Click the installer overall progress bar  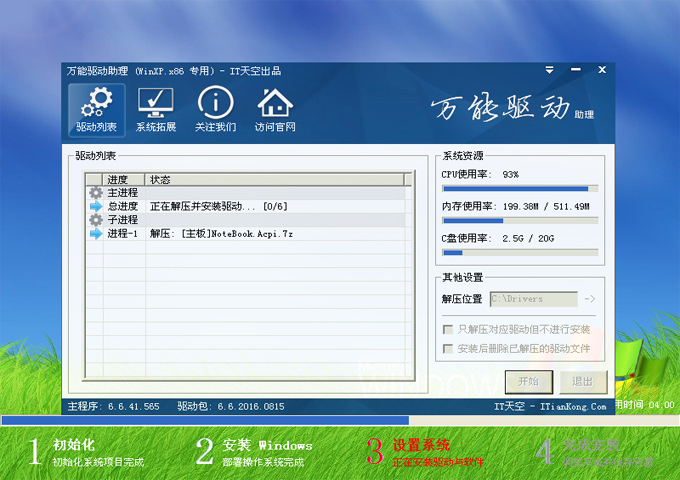pyautogui.click(x=340, y=420)
